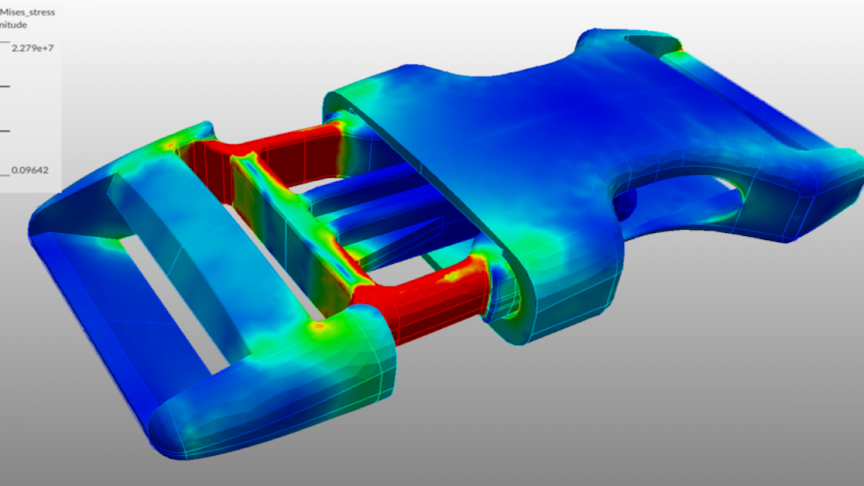The width and height of the screenshot is (864, 486).
Task: Click the maximum value 2.279e+7
Action: (33, 47)
